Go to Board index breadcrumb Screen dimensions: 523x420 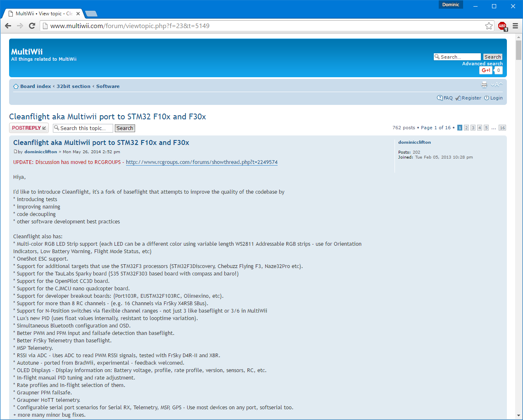[x=36, y=86]
